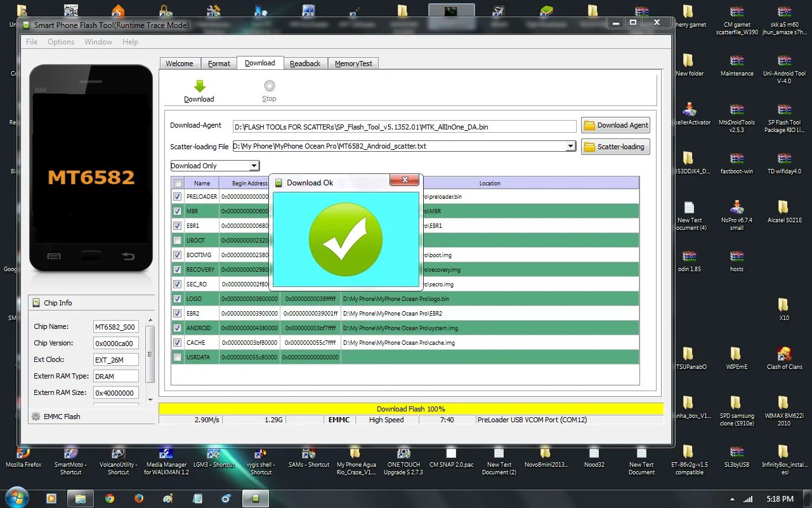Open the Window menu
The height and width of the screenshot is (508, 812).
[98, 42]
